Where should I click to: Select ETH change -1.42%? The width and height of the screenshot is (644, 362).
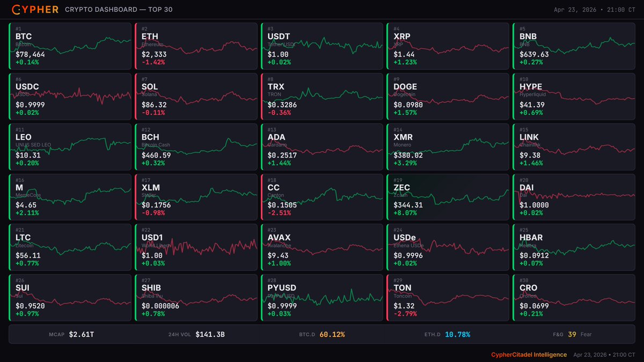(x=153, y=62)
